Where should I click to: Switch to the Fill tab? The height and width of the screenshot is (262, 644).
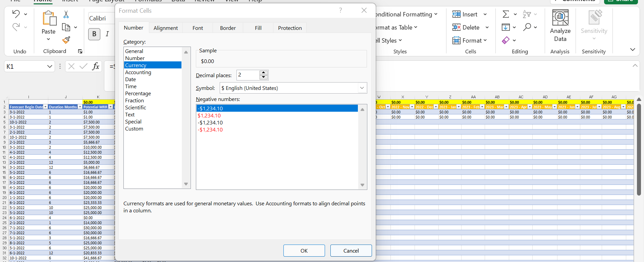(x=258, y=28)
